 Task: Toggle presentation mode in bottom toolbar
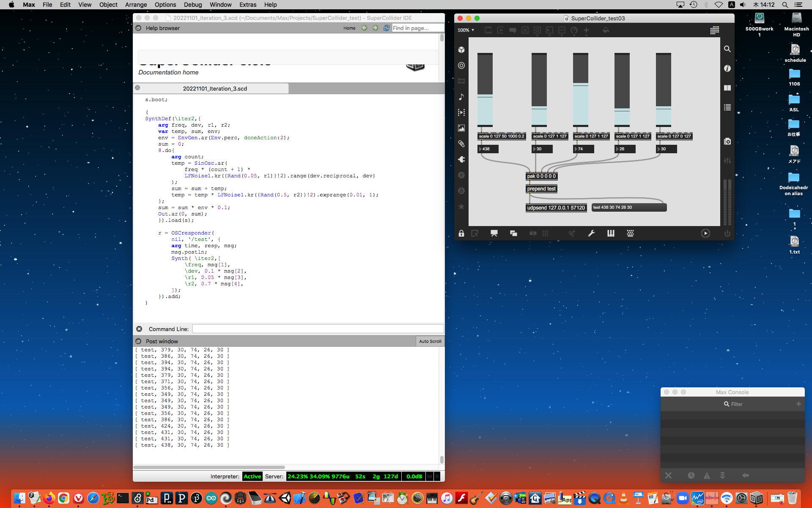click(494, 233)
